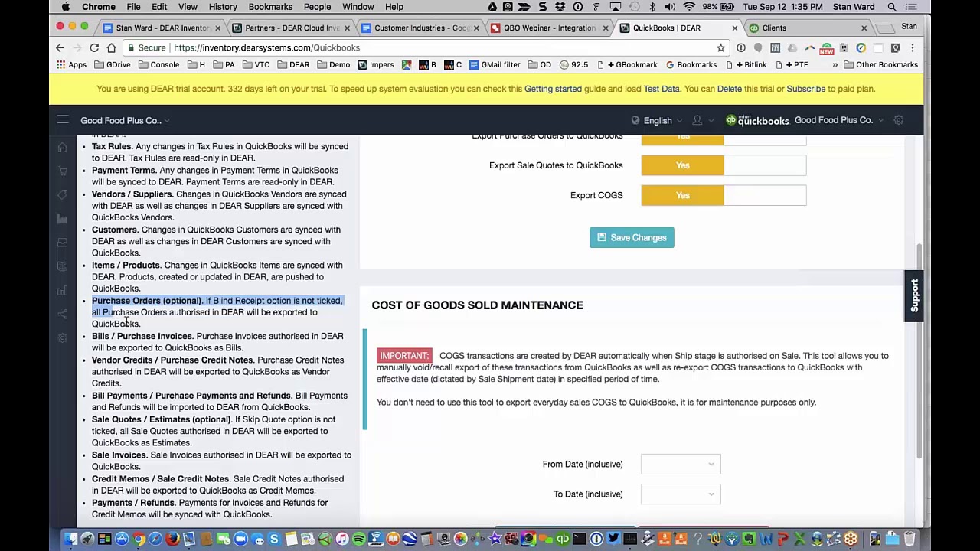Reload the current page

[x=94, y=47]
